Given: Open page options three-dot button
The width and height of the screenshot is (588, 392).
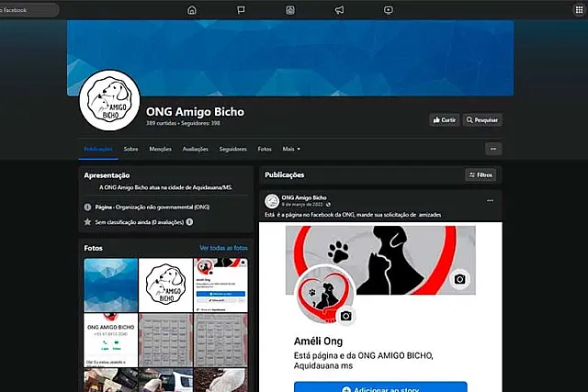Looking at the screenshot, I should [493, 149].
